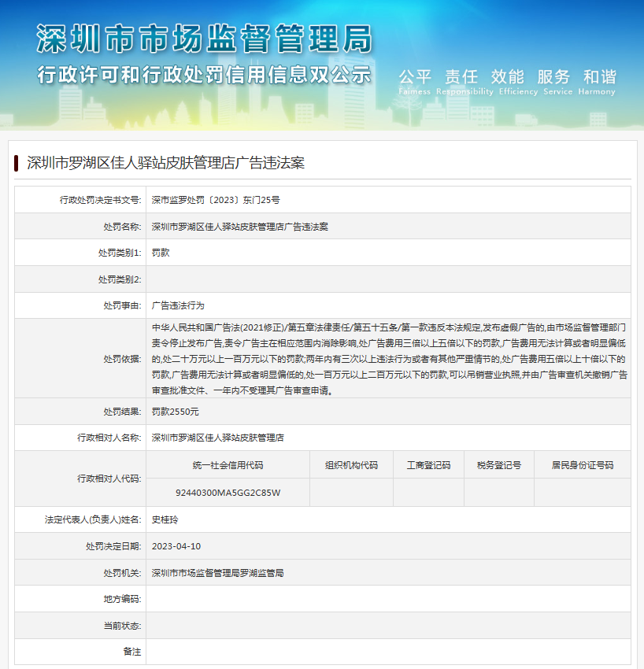
Task: Click the decision date 2023-04-10
Action: point(176,546)
